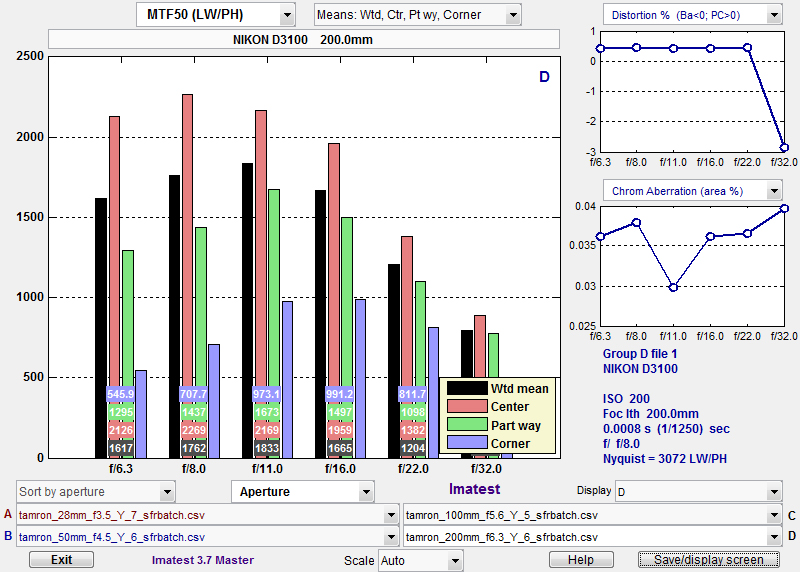Click the red Center legend swatch
Viewport: 800px width, 572px height.
click(x=467, y=406)
